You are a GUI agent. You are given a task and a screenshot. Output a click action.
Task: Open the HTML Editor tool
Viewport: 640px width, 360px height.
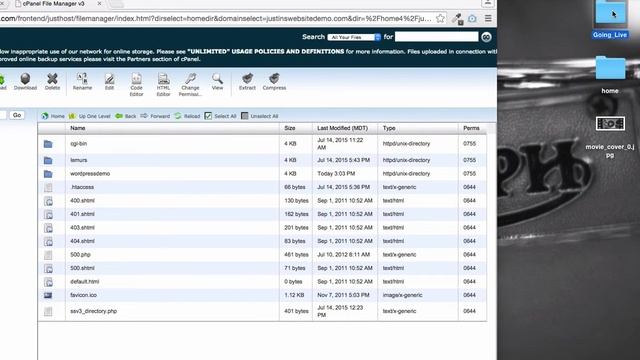163,84
